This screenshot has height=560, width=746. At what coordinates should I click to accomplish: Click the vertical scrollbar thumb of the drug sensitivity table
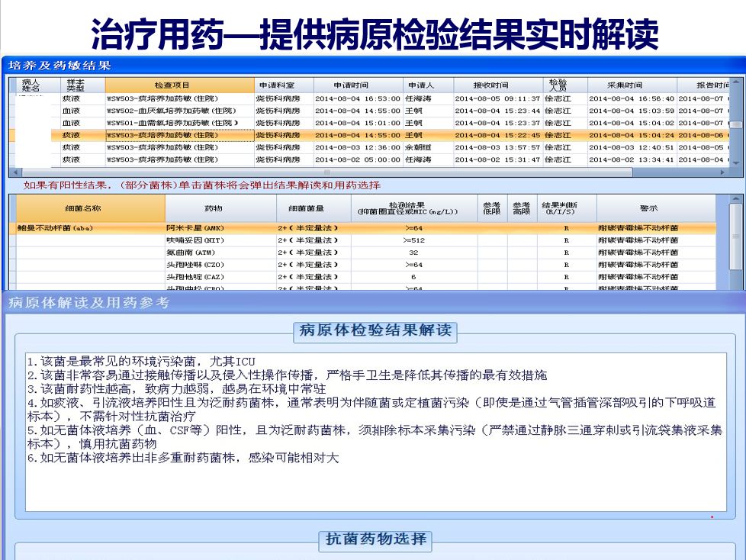pos(736,236)
